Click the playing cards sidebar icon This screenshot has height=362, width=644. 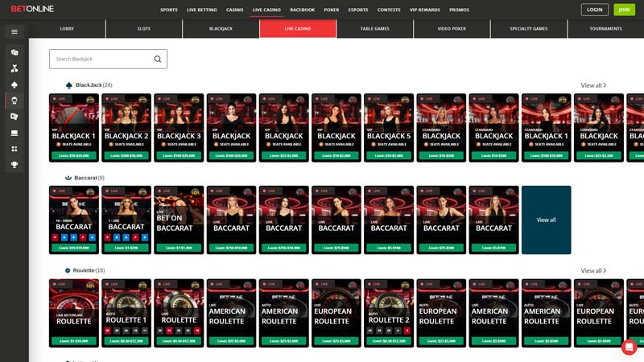[x=14, y=117]
